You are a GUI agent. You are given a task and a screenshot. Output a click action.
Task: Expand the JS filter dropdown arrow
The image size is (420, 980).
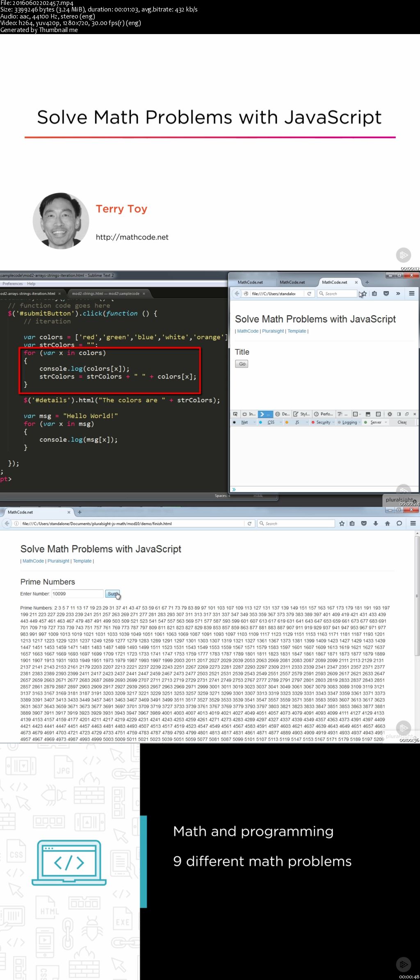coord(307,422)
